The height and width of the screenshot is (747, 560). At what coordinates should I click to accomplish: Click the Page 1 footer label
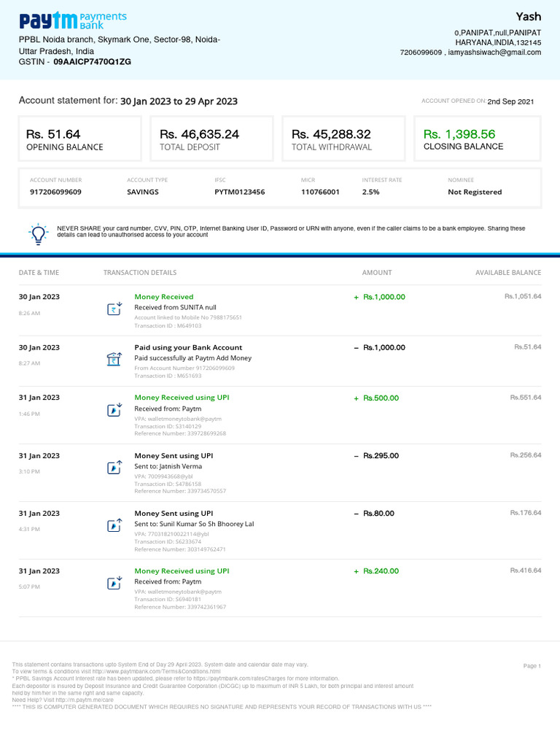(x=532, y=666)
